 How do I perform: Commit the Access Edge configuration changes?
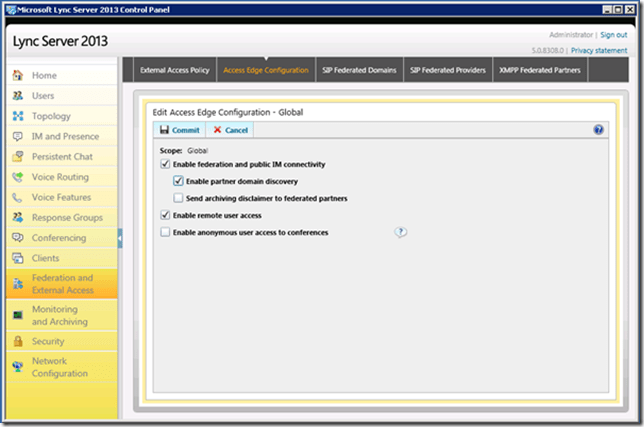[179, 130]
